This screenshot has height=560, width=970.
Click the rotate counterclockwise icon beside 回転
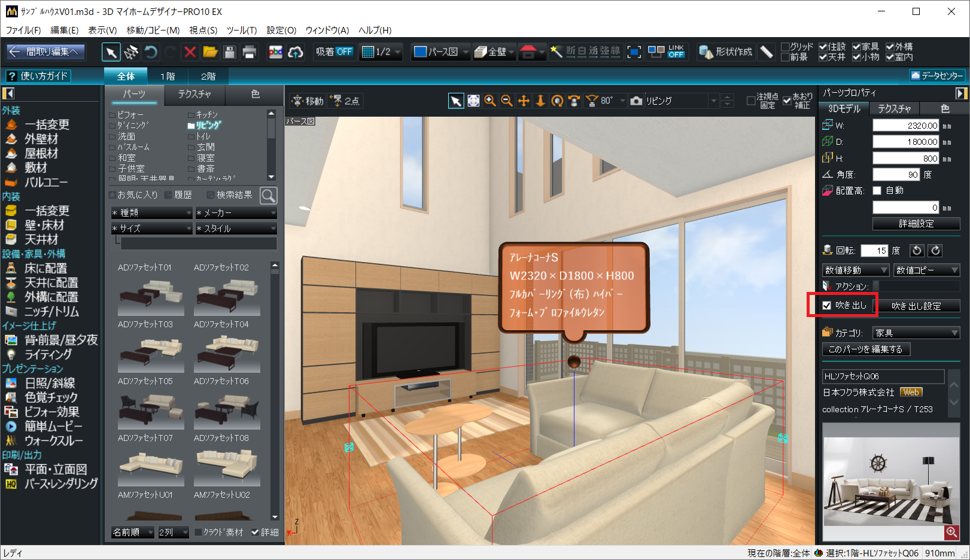point(917,251)
